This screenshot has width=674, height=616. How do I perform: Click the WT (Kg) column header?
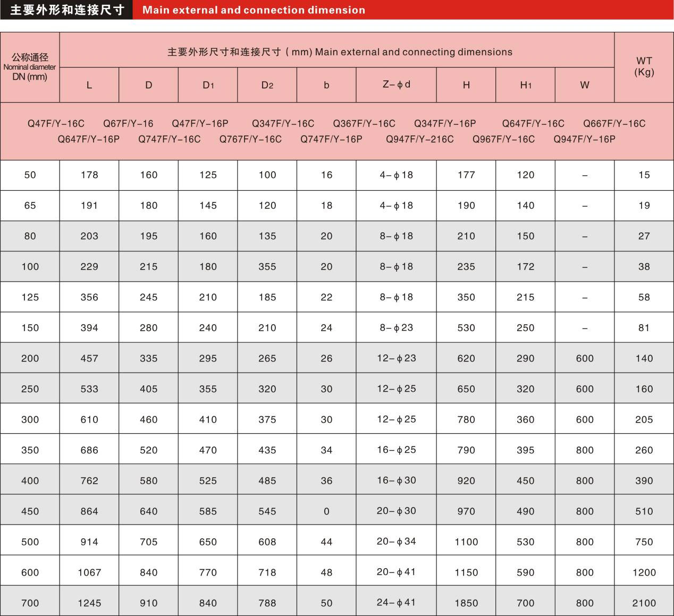(644, 66)
